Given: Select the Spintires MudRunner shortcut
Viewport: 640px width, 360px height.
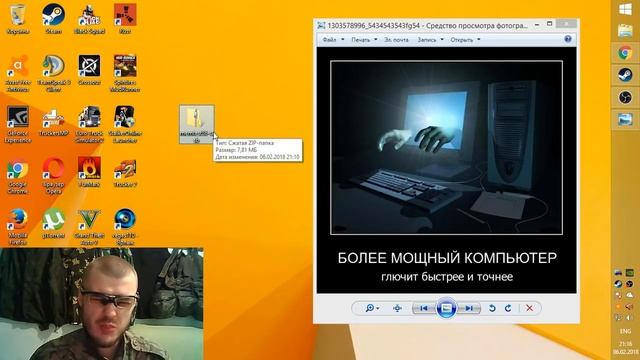Looking at the screenshot, I should (125, 73).
